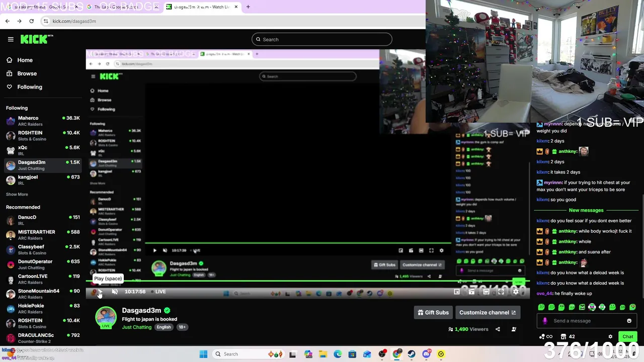The image size is (644, 362).
Task: Open Microsoft Store from taskbar
Action: point(352,354)
